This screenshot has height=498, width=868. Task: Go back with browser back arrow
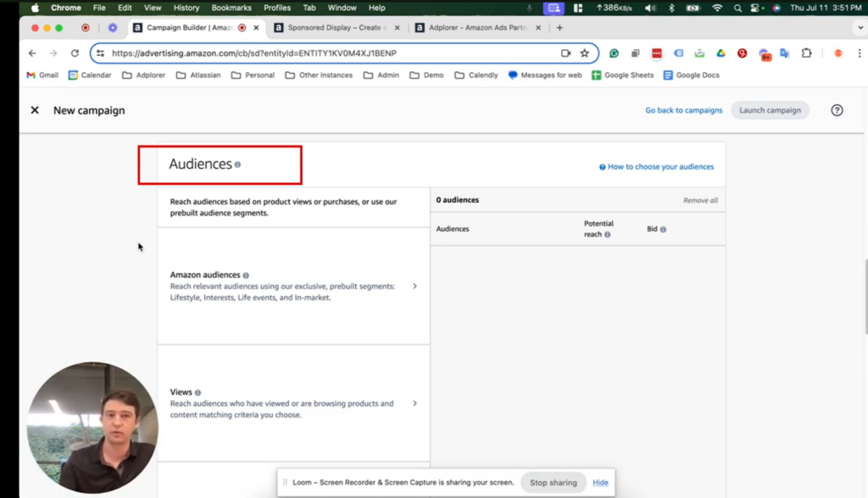(32, 53)
